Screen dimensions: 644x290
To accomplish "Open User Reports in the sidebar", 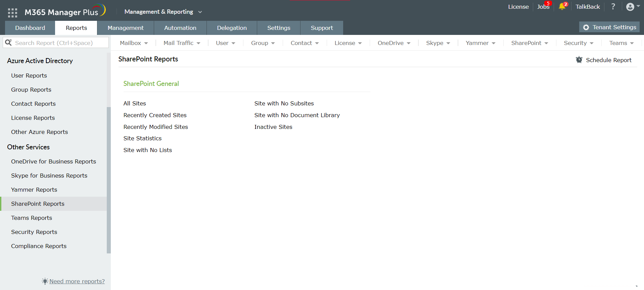I will pos(29,76).
